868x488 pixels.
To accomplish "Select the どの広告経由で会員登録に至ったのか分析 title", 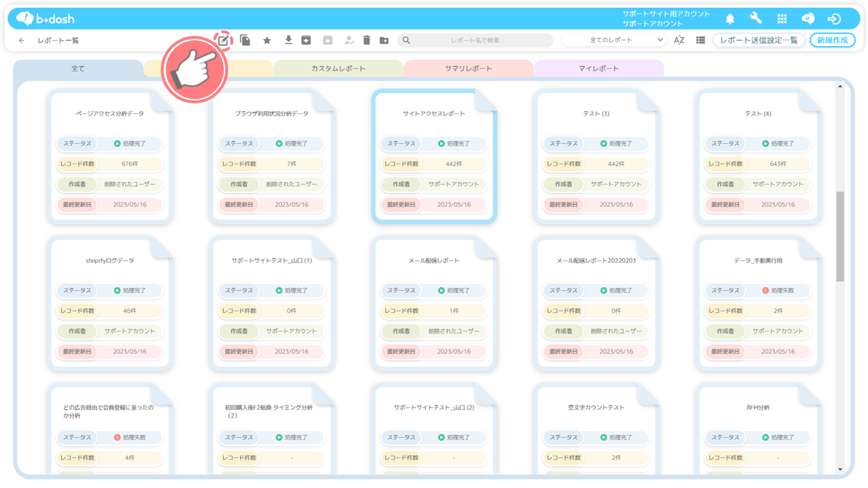I will [108, 411].
